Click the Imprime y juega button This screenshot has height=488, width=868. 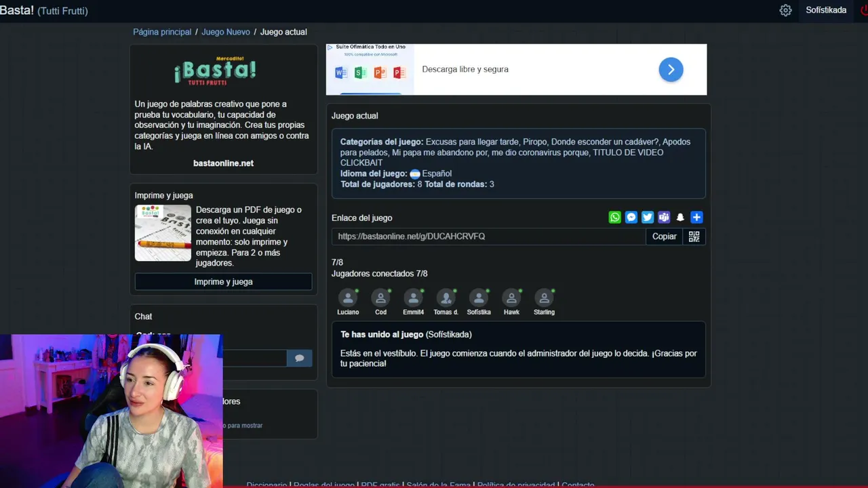223,282
